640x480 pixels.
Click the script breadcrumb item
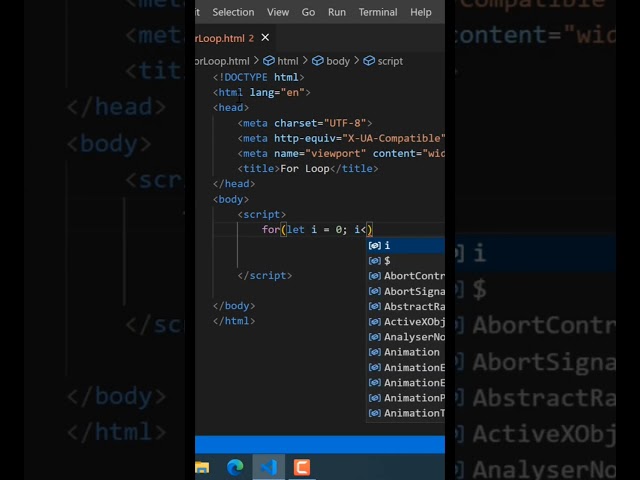pyautogui.click(x=390, y=61)
